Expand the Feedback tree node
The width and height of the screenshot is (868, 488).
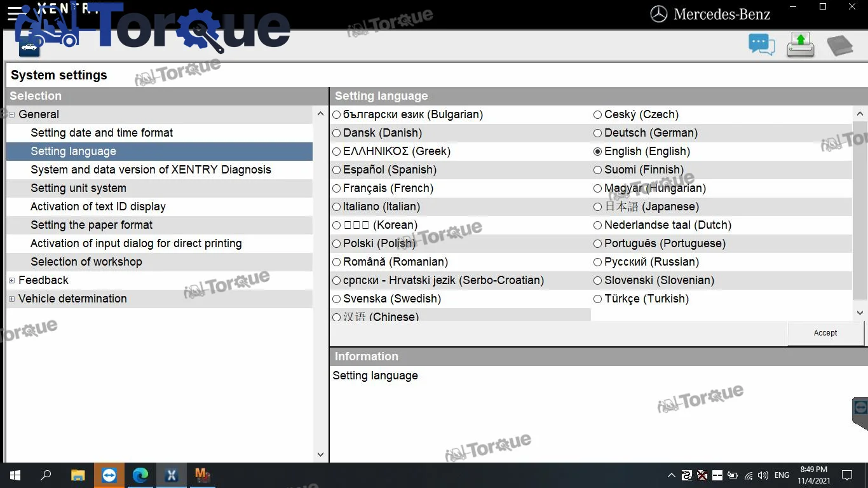point(12,281)
